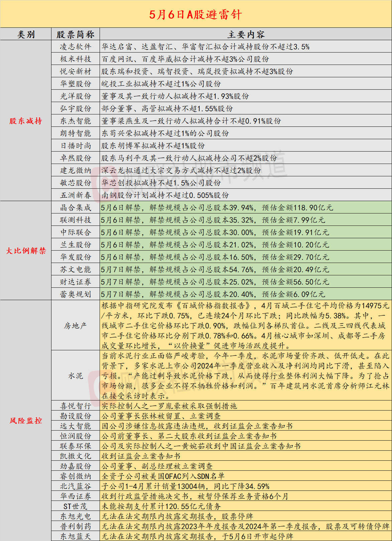The height and width of the screenshot is (541, 392).
Task: Click 苏文电能 解禁 content 54.76%
Action: [215, 270]
